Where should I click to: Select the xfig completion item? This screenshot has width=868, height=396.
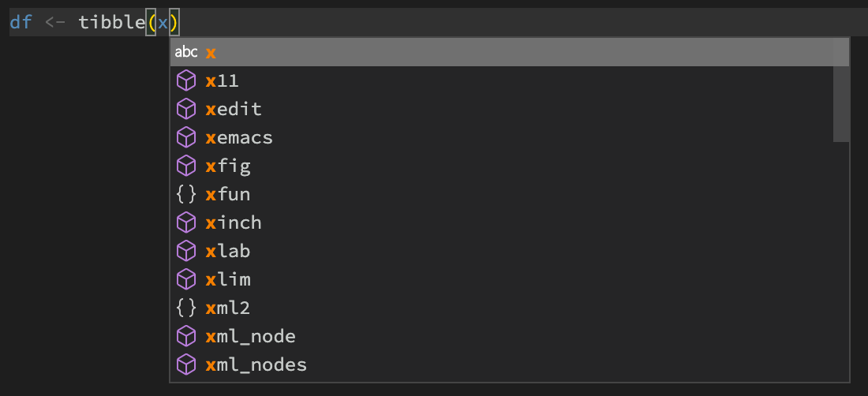(228, 166)
